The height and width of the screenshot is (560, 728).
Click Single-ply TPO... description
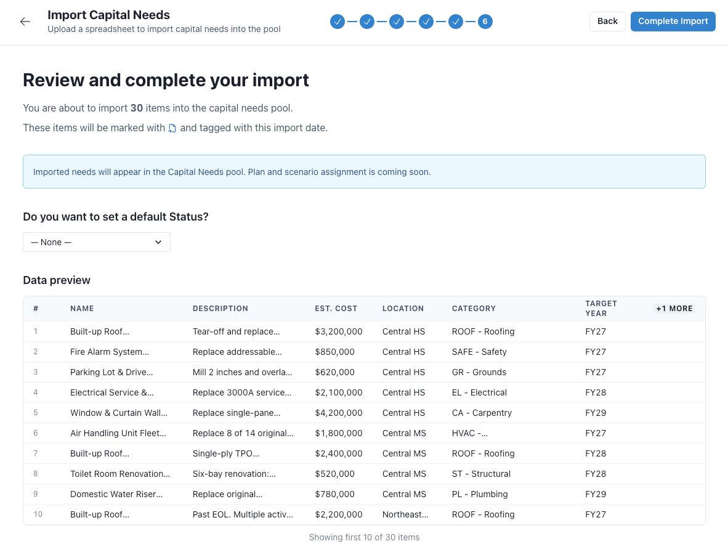(x=226, y=453)
